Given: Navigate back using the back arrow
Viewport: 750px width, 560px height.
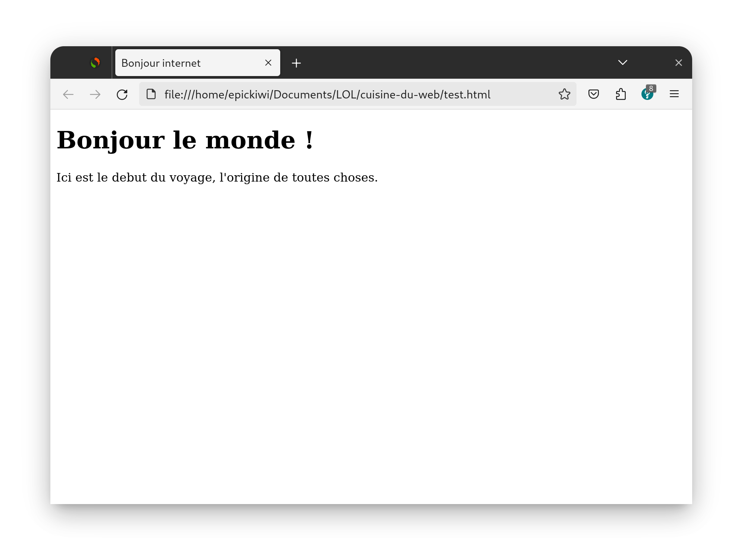Looking at the screenshot, I should (x=68, y=94).
